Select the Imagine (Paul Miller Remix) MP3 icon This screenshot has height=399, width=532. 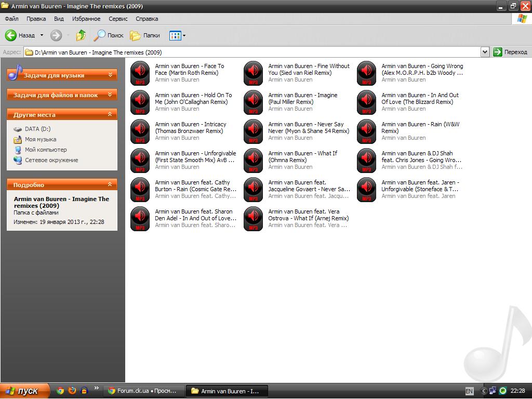tap(254, 102)
